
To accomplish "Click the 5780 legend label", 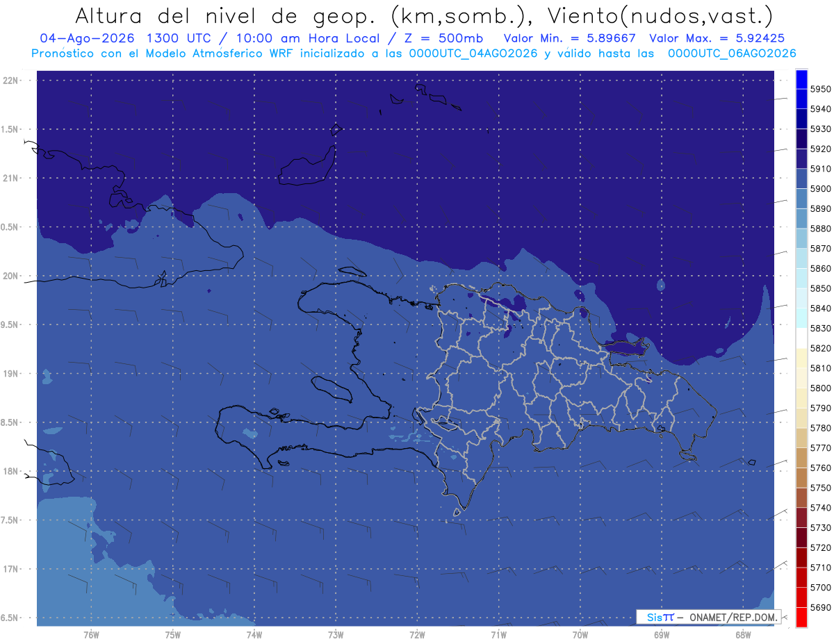I will pyautogui.click(x=820, y=428).
